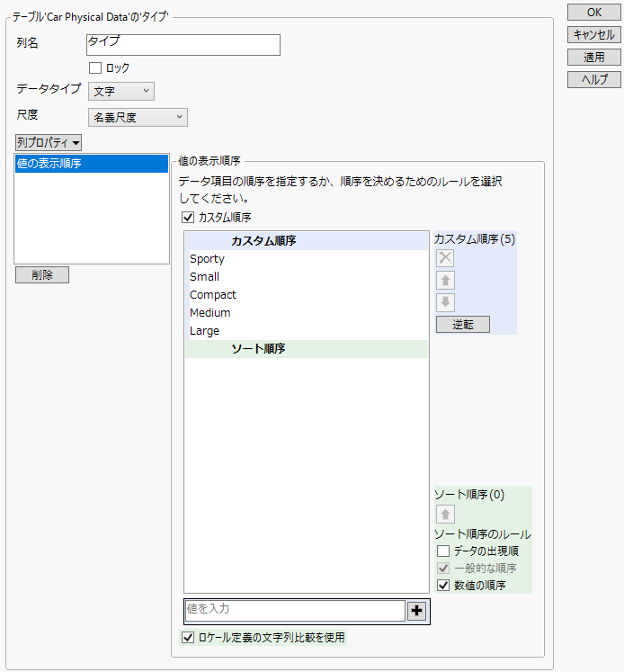Open ヘルプ button
Image resolution: width=624 pixels, height=672 pixels.
click(x=594, y=79)
